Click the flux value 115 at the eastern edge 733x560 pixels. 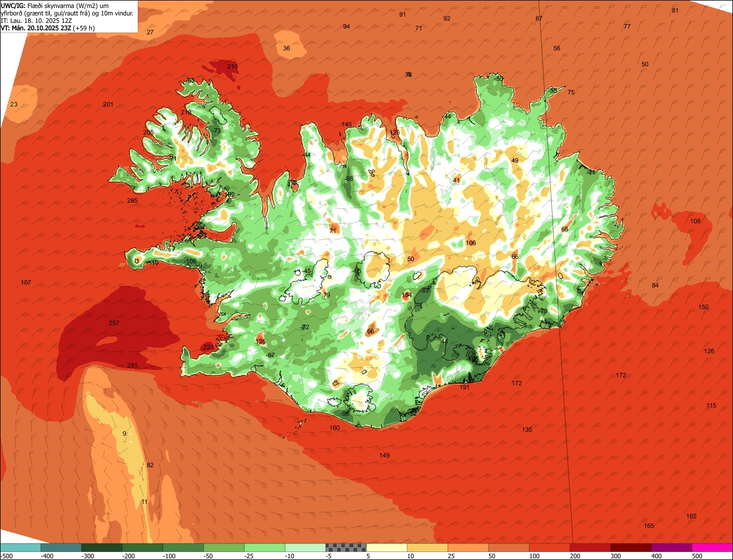pos(711,405)
